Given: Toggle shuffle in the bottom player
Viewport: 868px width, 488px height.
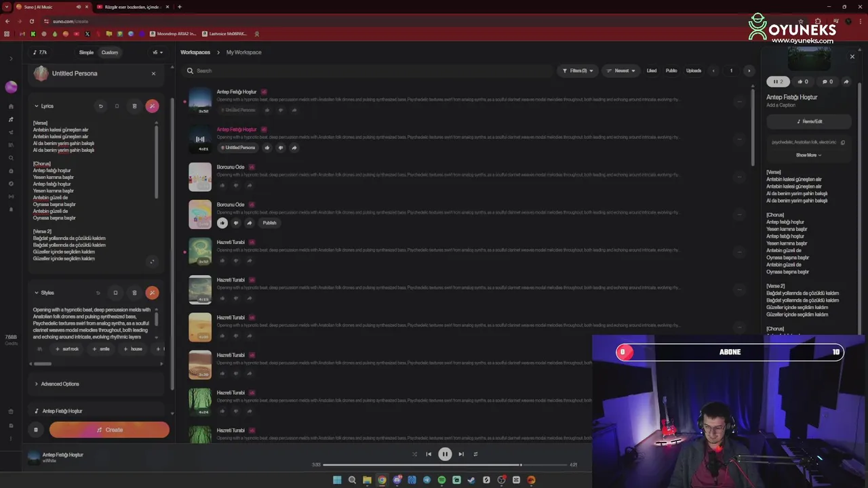Looking at the screenshot, I should pyautogui.click(x=414, y=454).
